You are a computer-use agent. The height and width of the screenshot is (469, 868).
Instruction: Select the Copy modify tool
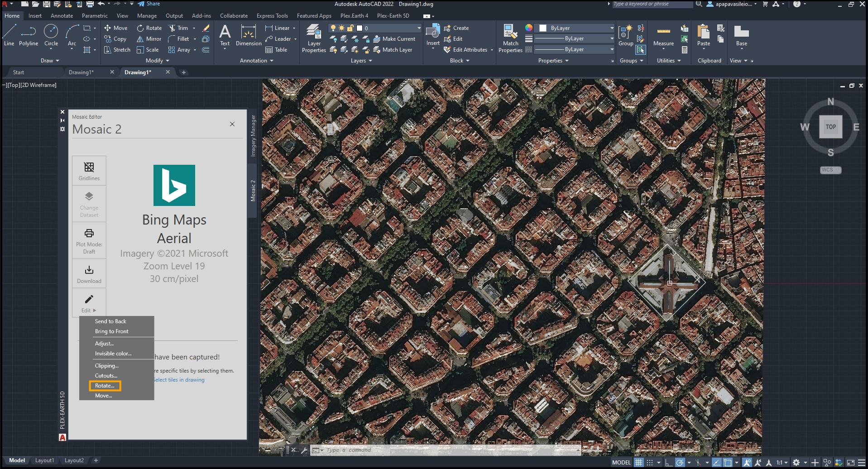115,39
